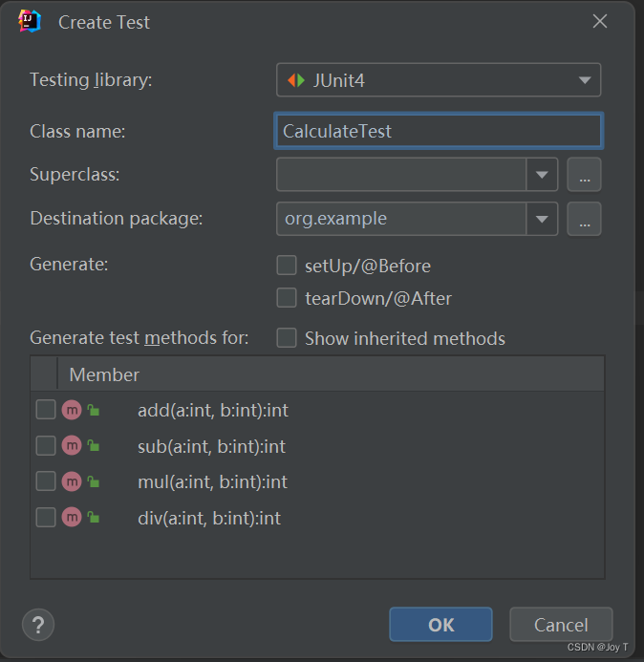Check the add(a:int, b:int) method checkbox

point(46,410)
